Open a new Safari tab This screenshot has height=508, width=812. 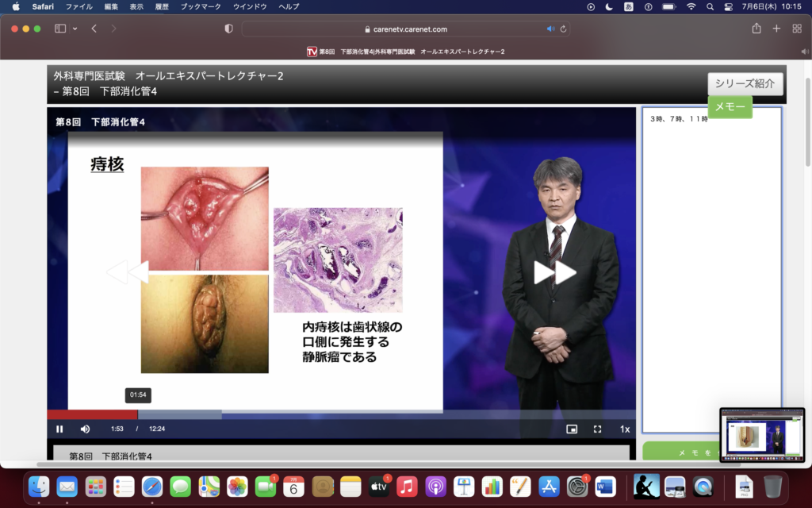(776, 29)
